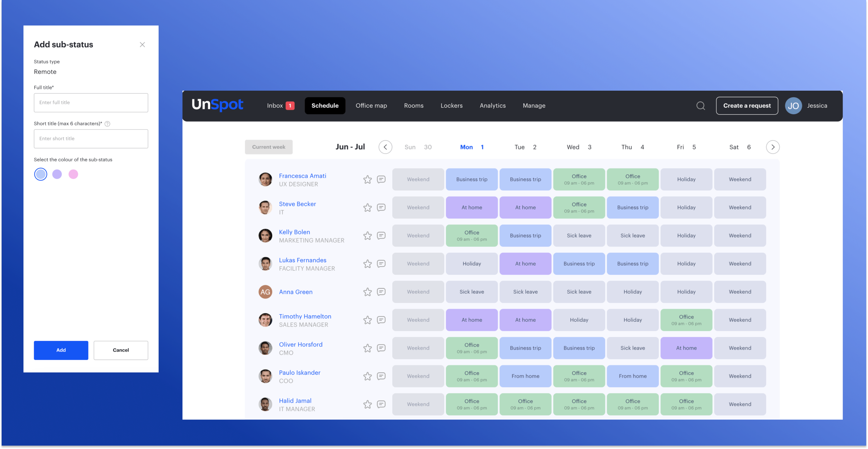This screenshot has width=868, height=449.
Task: Click the Inbox notification badge
Action: pos(290,106)
